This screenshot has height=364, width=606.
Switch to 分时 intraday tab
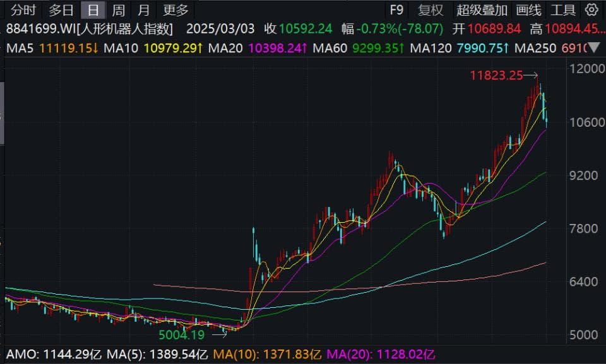coord(23,10)
